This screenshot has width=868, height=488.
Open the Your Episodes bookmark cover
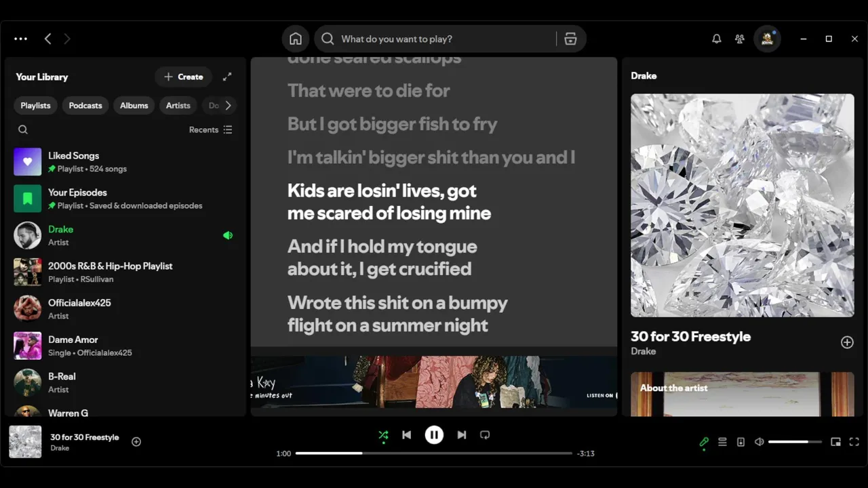point(28,199)
